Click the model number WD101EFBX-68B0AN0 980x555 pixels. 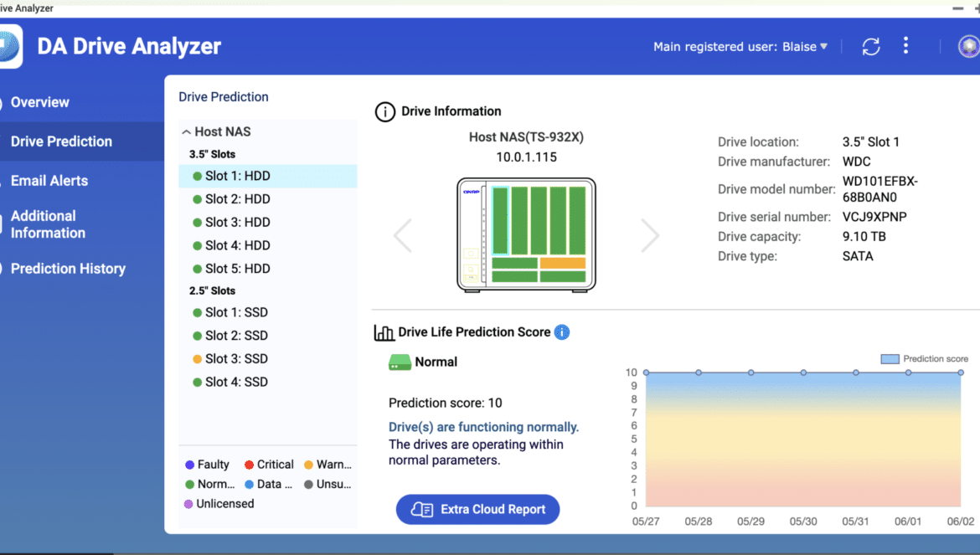pos(880,189)
